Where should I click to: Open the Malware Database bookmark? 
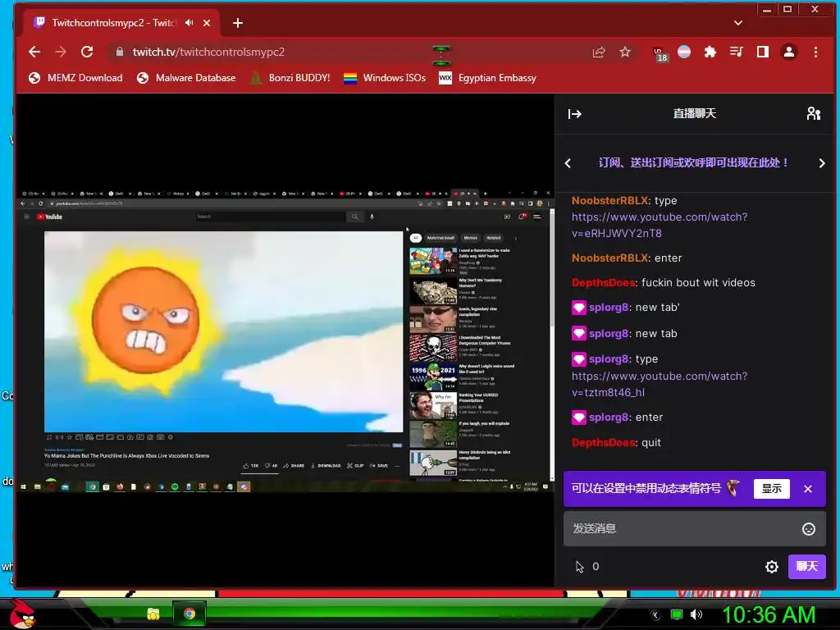pyautogui.click(x=186, y=78)
